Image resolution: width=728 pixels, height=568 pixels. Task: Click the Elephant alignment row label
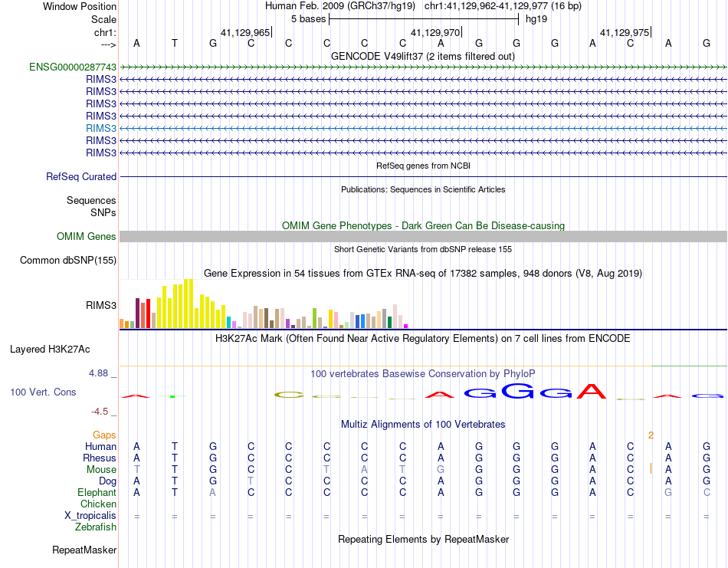(x=97, y=492)
